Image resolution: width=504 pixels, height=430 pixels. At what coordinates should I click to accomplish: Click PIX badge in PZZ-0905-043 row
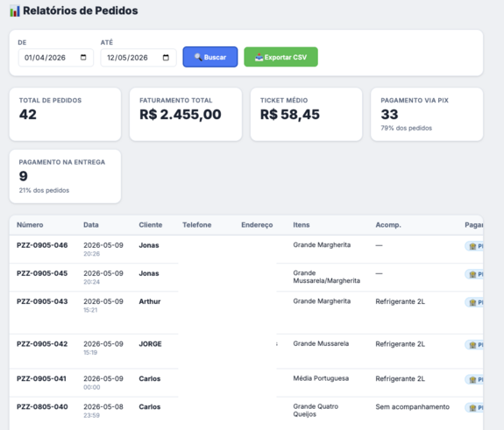[x=474, y=302]
